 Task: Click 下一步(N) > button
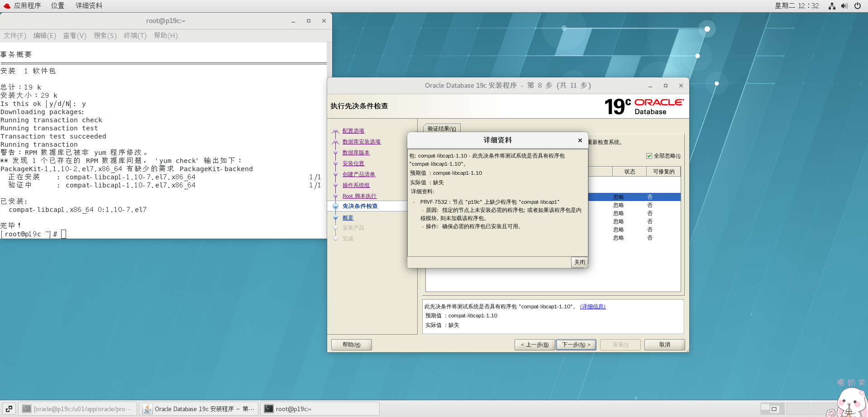pyautogui.click(x=576, y=345)
